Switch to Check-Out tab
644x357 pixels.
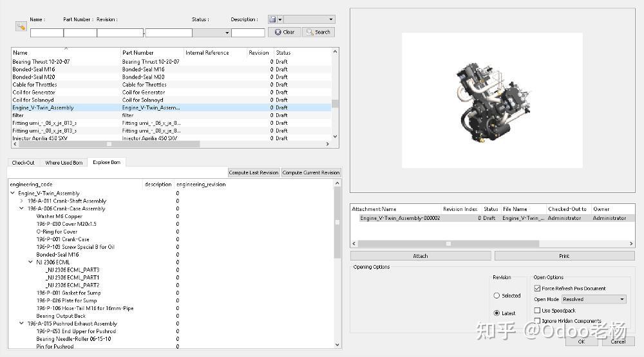[x=23, y=163]
